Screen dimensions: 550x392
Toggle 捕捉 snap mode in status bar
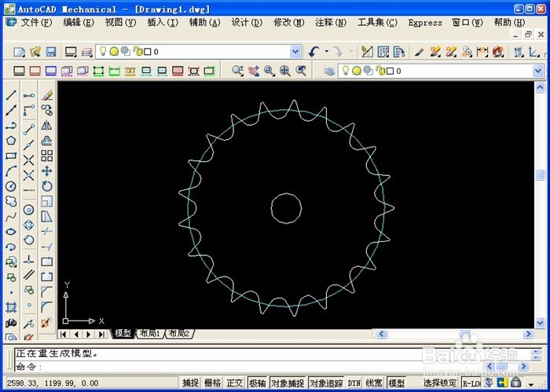pyautogui.click(x=191, y=383)
